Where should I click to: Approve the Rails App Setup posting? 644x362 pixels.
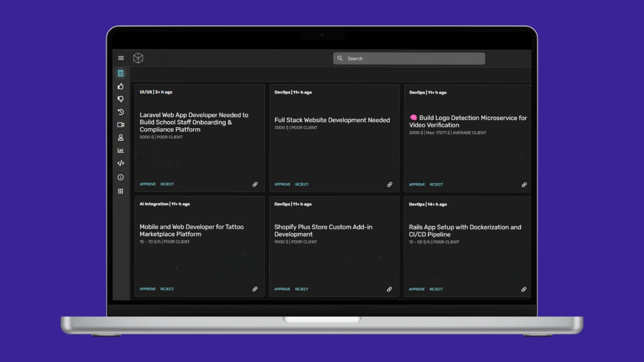[x=417, y=289]
